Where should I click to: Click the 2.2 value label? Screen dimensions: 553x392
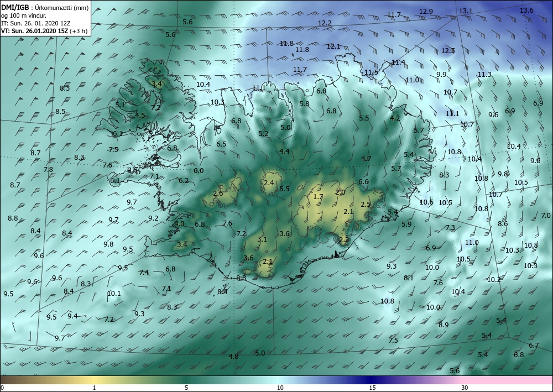point(343,240)
